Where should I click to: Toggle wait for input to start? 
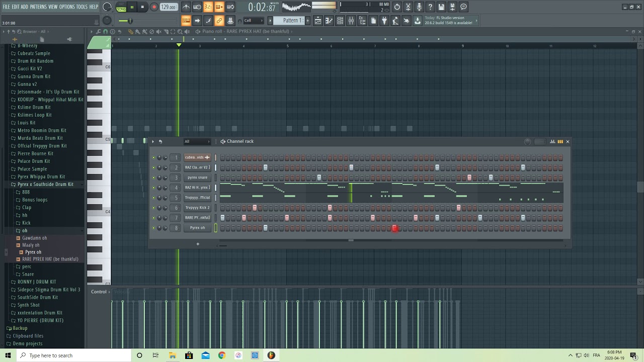pyautogui.click(x=197, y=7)
